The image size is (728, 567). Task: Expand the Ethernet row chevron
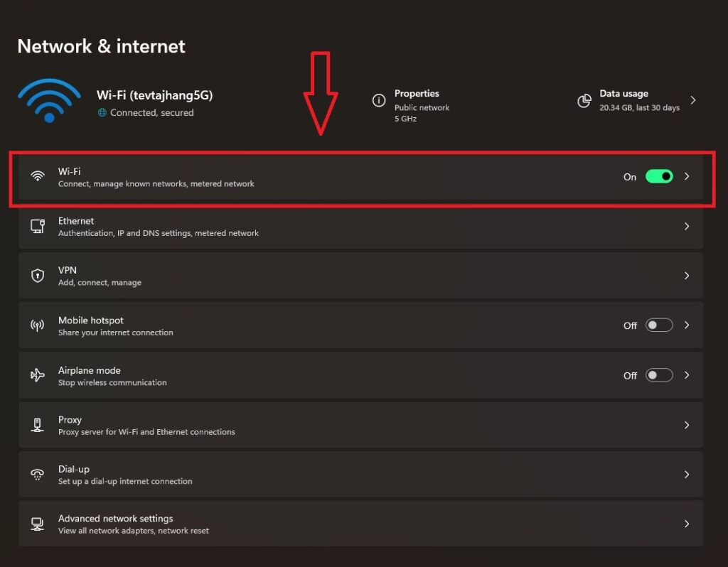tap(687, 226)
